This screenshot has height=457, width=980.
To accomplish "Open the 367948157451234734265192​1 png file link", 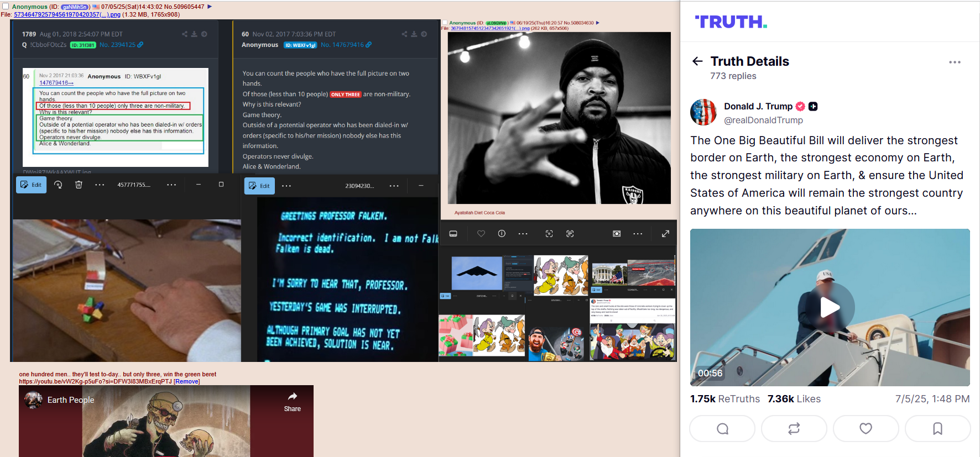I will coord(490,28).
